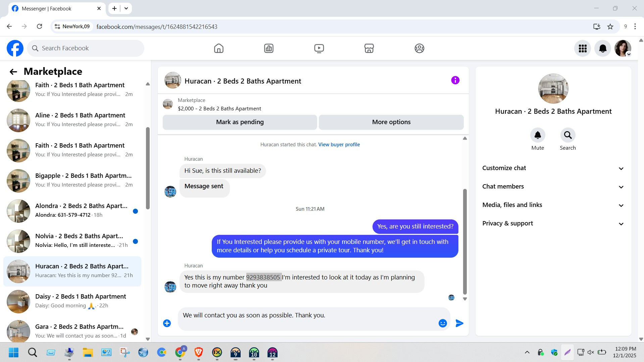Open Huracan apartment thumbnail in right panel

553,89
